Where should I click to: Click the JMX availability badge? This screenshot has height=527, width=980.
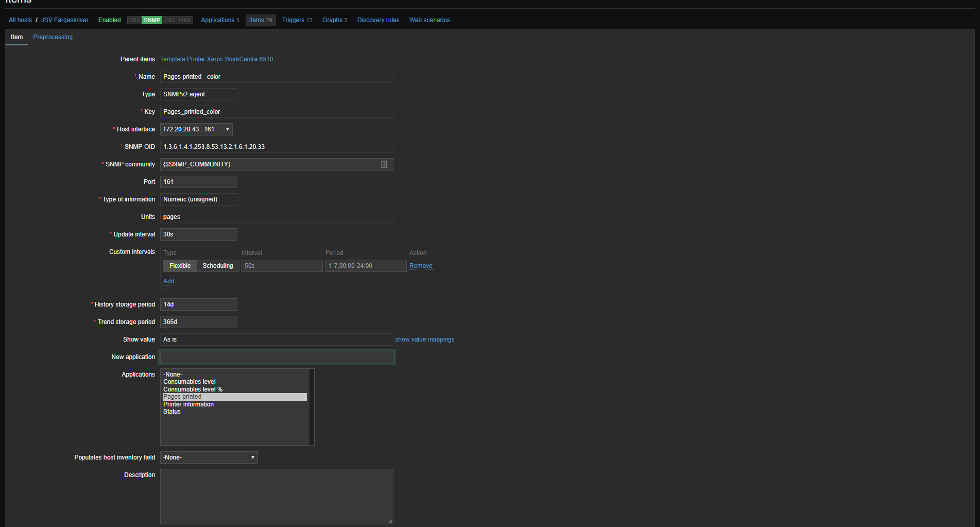169,20
